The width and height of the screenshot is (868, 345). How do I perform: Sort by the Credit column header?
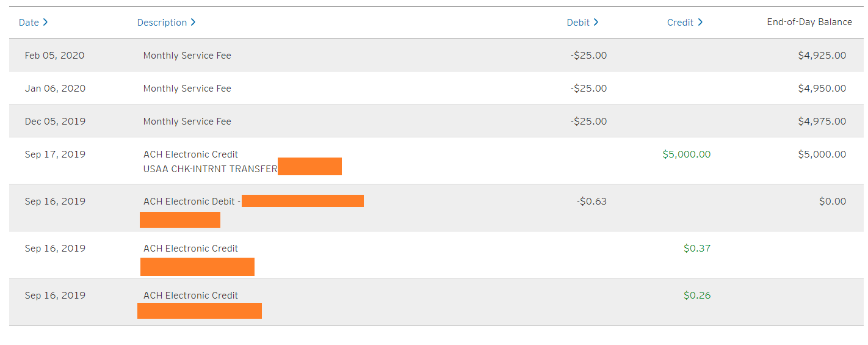click(680, 23)
